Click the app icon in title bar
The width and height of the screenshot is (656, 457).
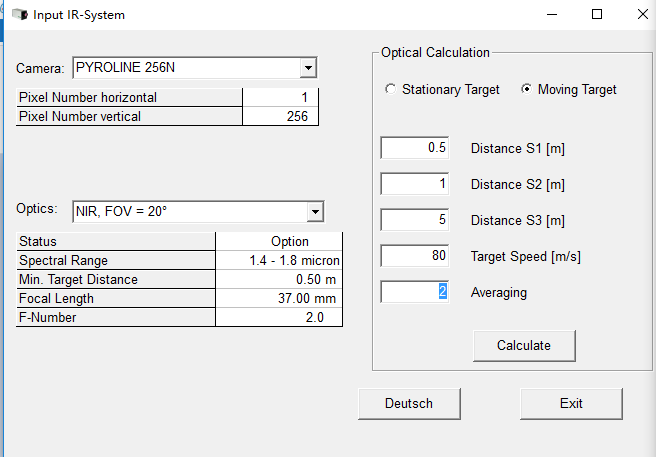click(18, 15)
